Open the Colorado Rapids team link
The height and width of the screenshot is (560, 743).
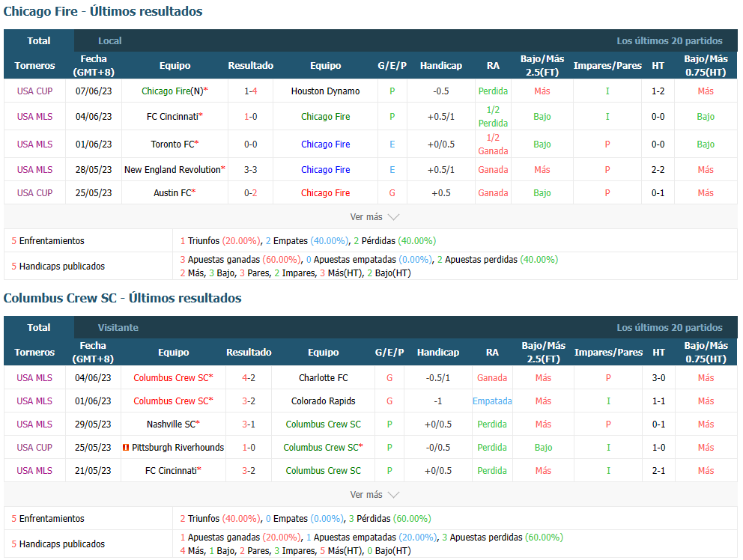coord(323,401)
